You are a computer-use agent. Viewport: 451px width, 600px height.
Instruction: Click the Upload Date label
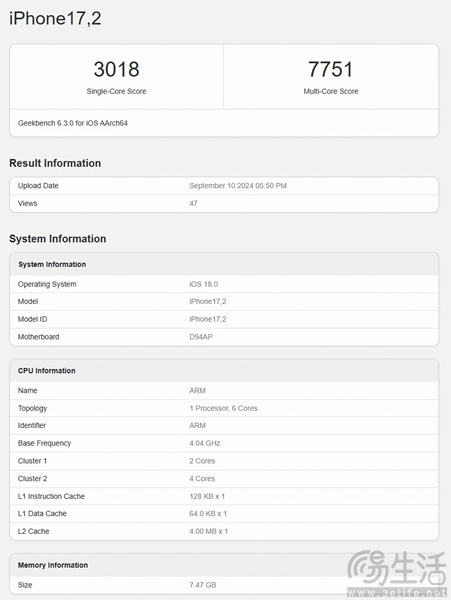(38, 186)
